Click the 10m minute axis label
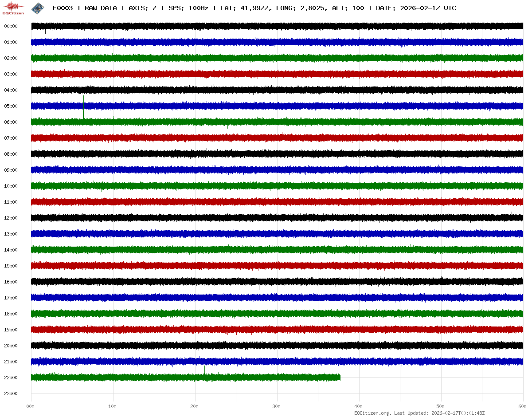This screenshot has height=417, width=532. click(113, 406)
